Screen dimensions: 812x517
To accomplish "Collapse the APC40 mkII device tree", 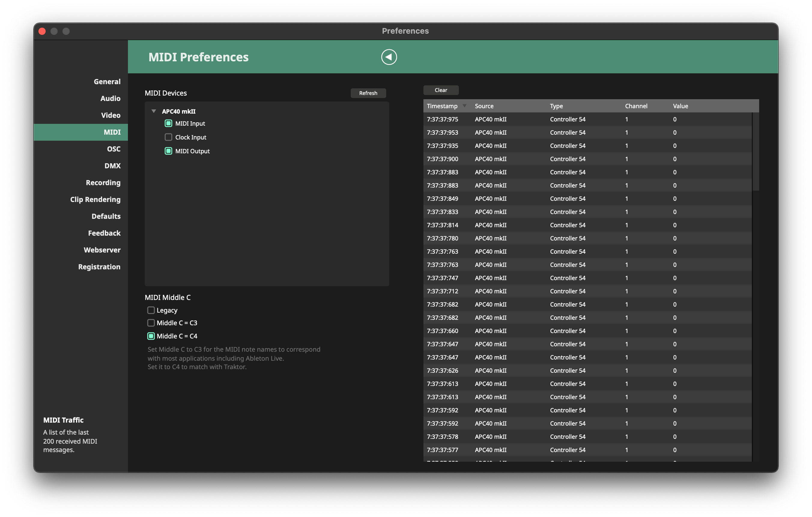I will (154, 111).
